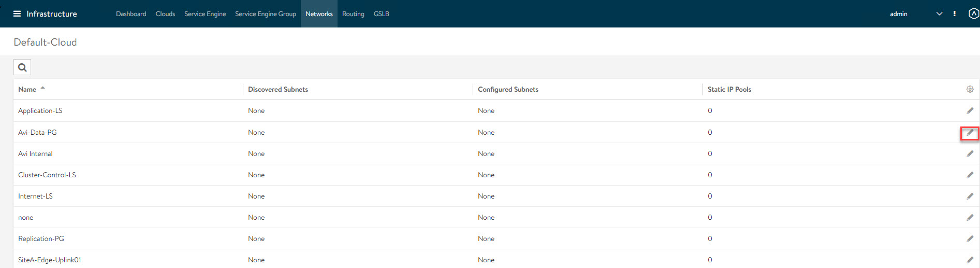The width and height of the screenshot is (980, 268).
Task: Go to the Routing tab
Action: point(353,14)
